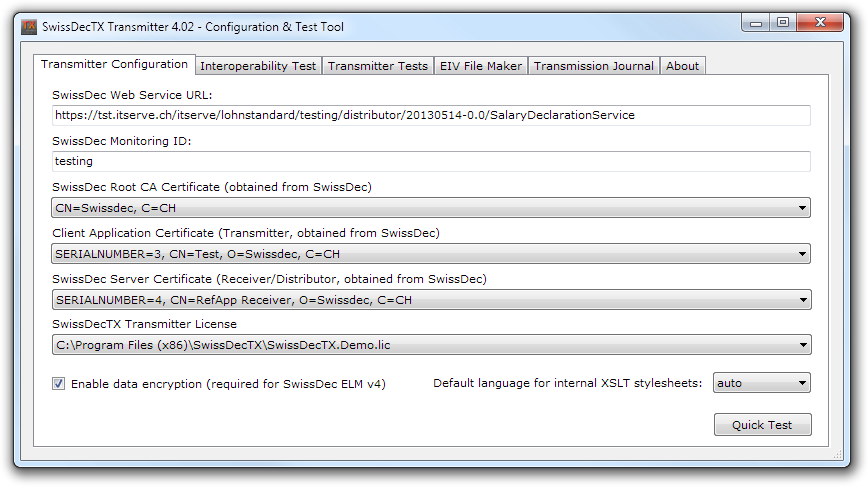Open the Transmitter Tests tab
Screen dimensions: 868x487
(377, 66)
